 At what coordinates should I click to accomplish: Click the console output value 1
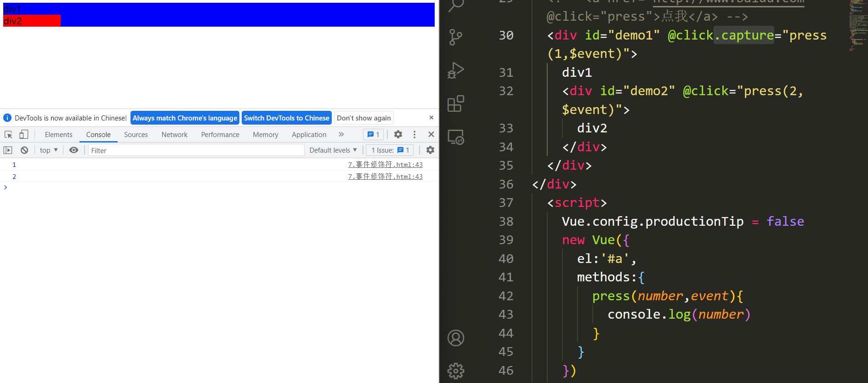[x=14, y=165]
